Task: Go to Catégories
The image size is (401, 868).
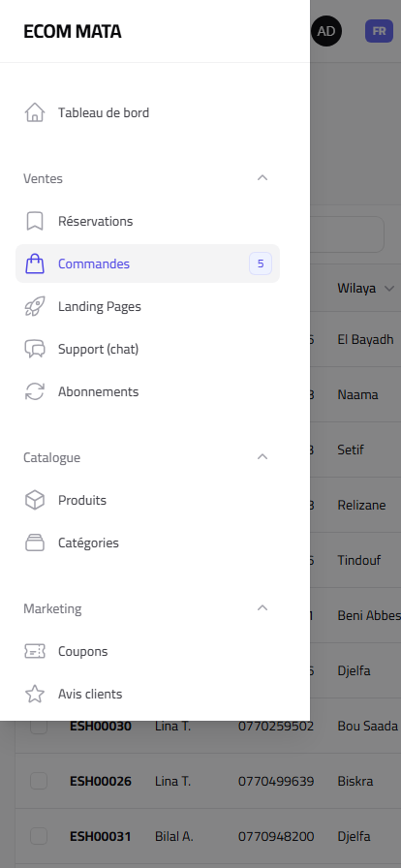Action: tap(147, 542)
